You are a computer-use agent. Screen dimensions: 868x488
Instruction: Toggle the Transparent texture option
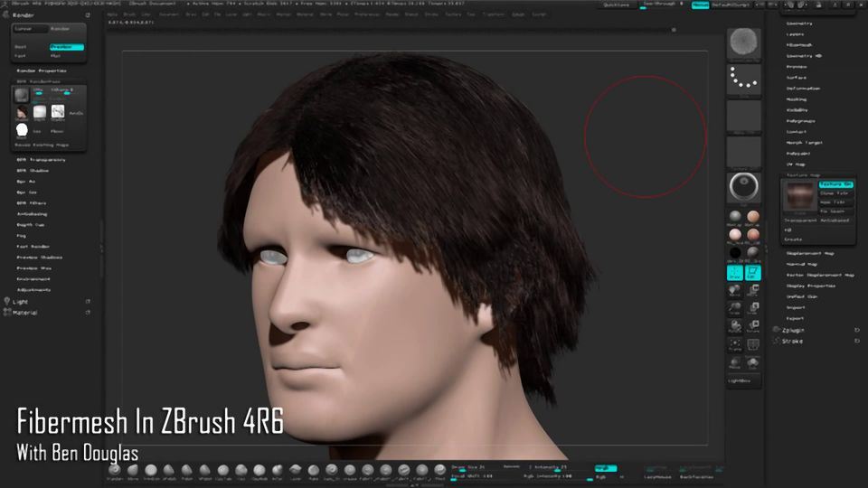pos(800,221)
